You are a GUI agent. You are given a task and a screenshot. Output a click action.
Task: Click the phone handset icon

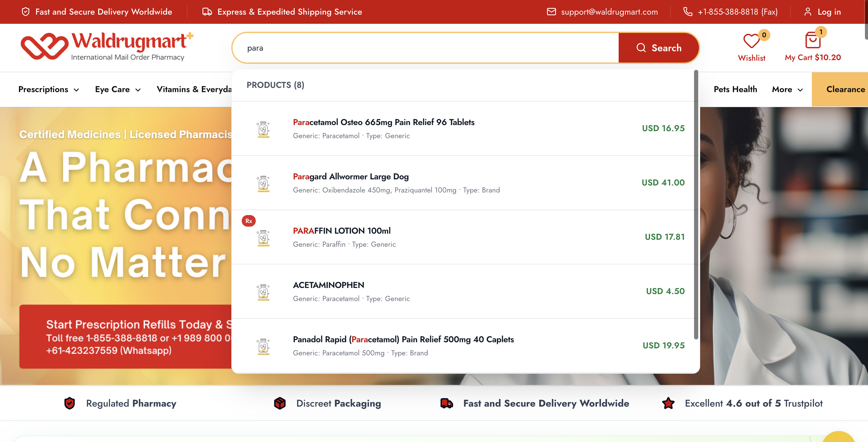688,12
